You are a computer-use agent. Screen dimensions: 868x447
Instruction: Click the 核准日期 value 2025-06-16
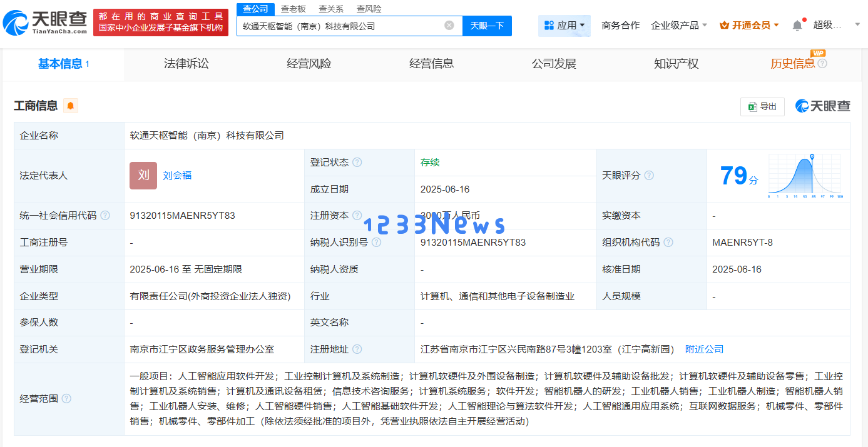(737, 269)
